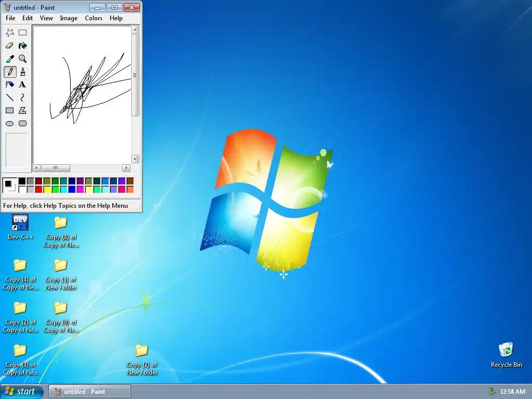Pick the dark red color swatch
This screenshot has height=399, width=532.
click(x=38, y=181)
